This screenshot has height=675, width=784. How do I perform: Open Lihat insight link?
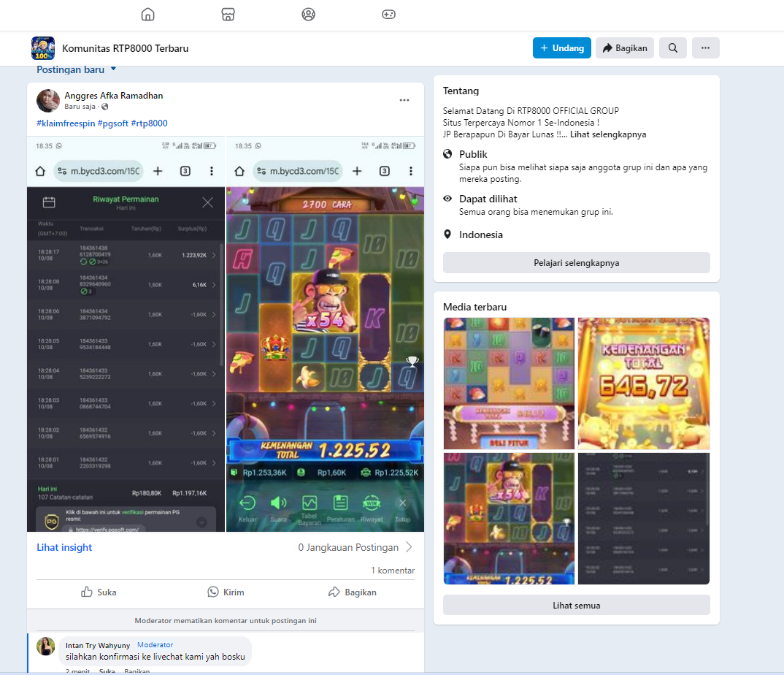[64, 547]
